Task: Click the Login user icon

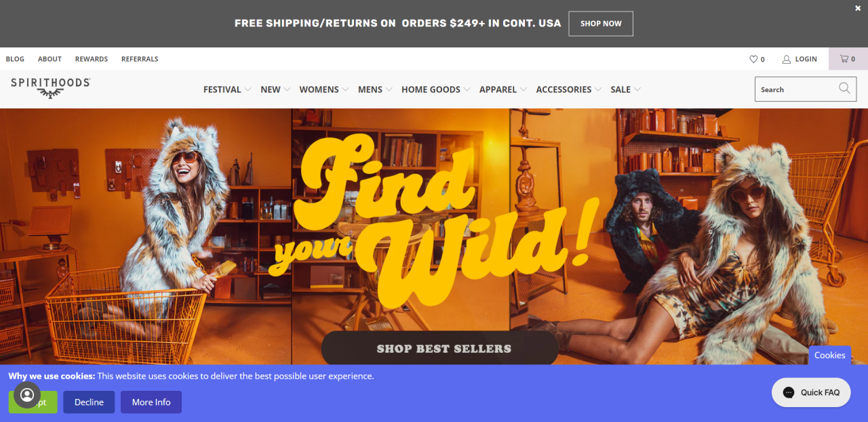Action: click(787, 59)
